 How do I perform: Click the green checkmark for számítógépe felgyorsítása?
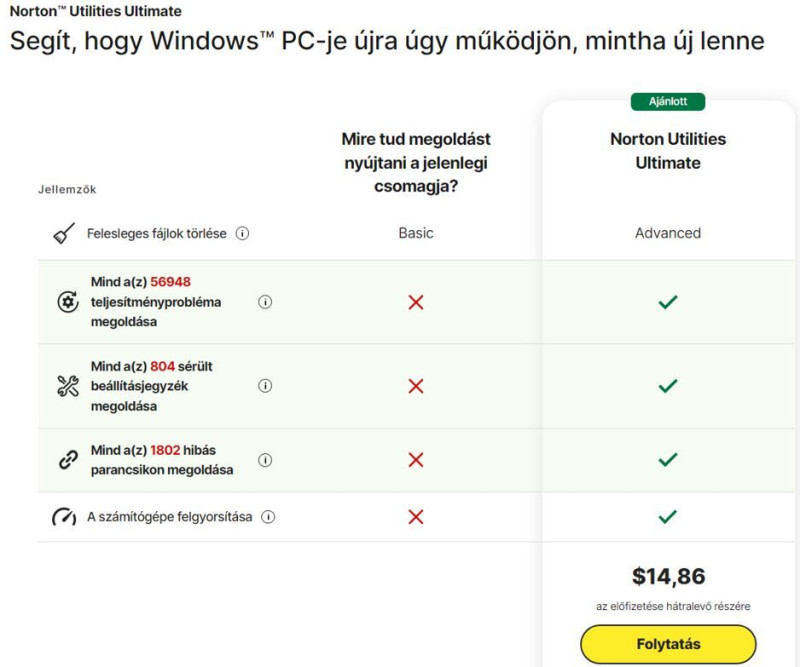point(668,516)
